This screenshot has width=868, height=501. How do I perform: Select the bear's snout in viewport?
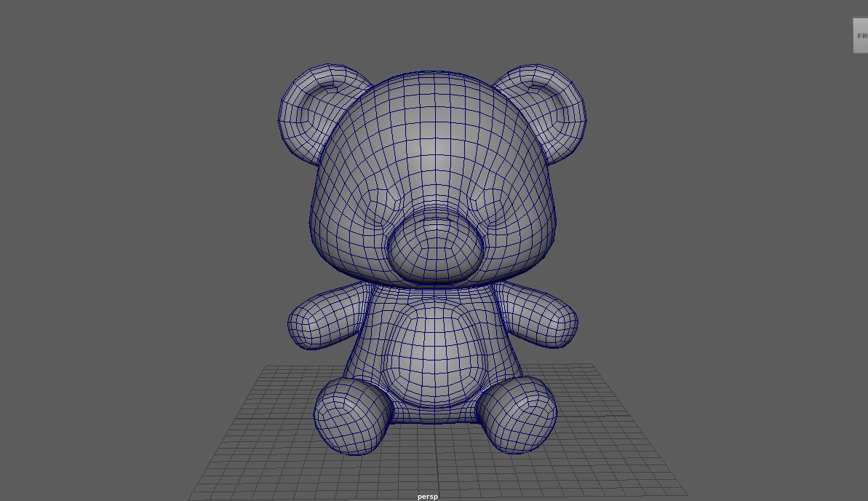coord(437,249)
